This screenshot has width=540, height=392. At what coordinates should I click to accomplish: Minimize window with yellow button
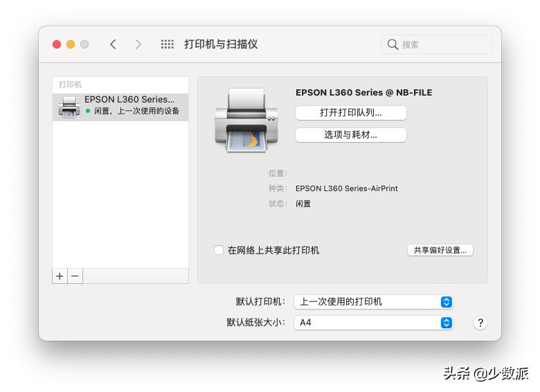coord(71,44)
